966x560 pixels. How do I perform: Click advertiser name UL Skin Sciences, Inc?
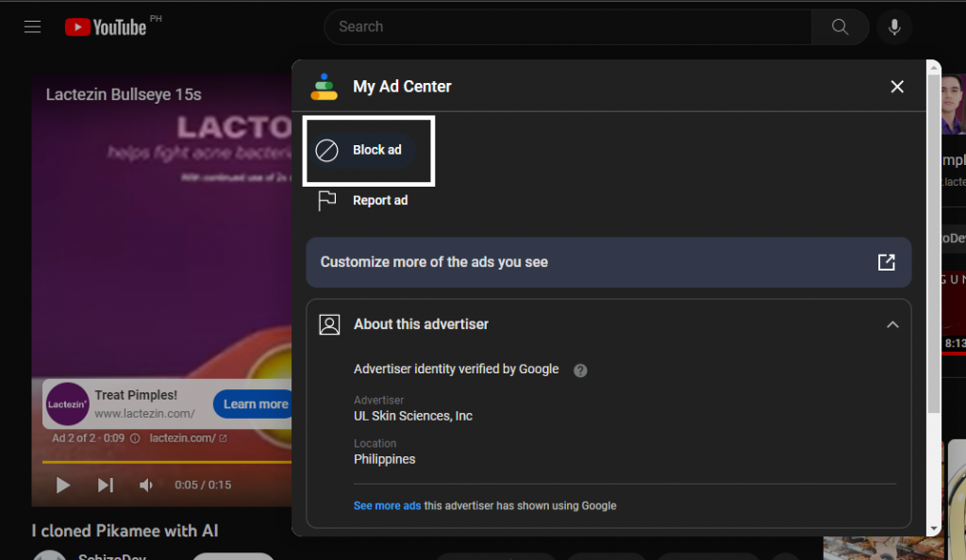click(413, 416)
